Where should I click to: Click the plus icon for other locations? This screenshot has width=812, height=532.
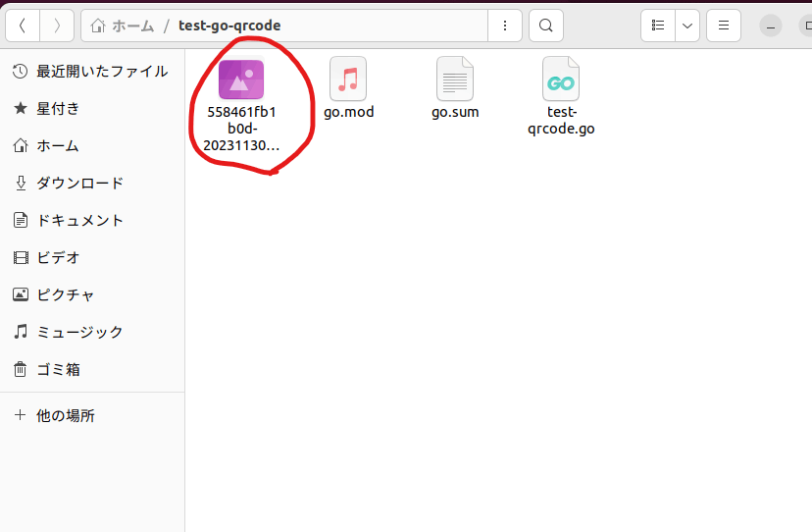(21, 415)
